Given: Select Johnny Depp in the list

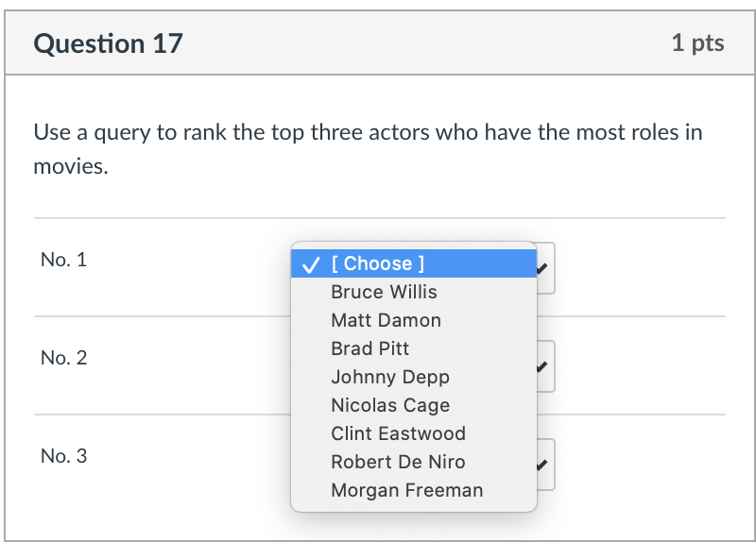Looking at the screenshot, I should coord(389,377).
